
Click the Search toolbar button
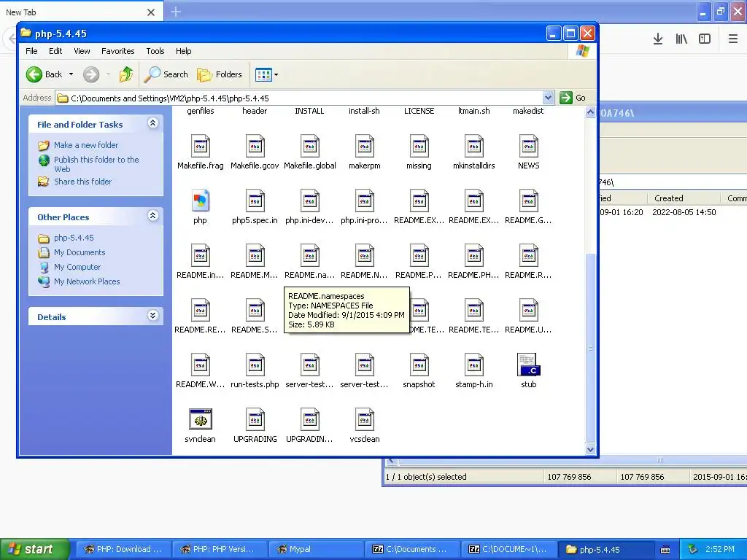pos(166,74)
